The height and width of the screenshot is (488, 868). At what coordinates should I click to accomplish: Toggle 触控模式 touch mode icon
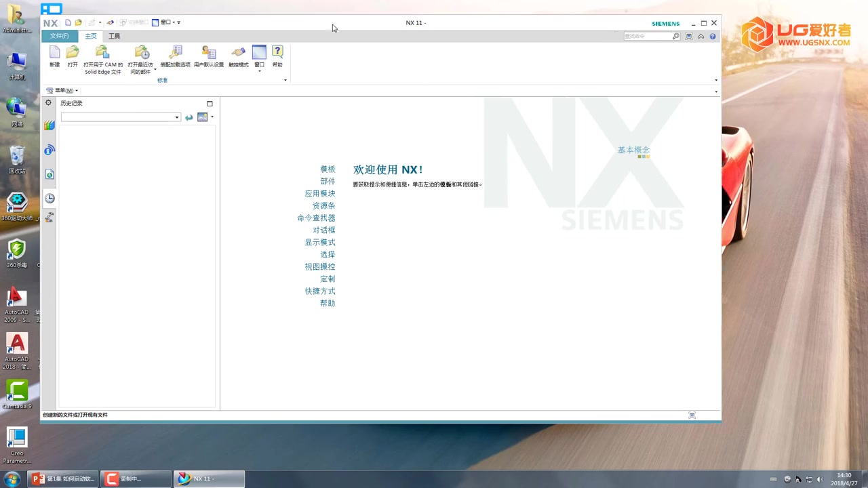238,53
